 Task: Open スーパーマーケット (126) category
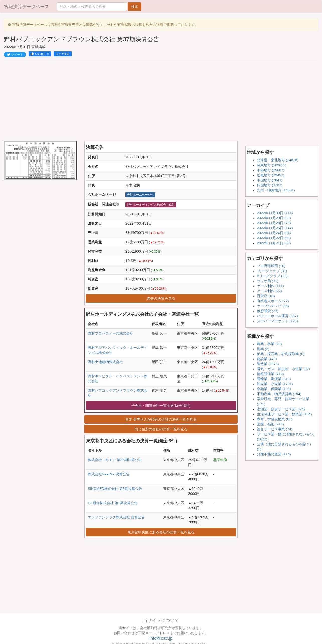277,321
